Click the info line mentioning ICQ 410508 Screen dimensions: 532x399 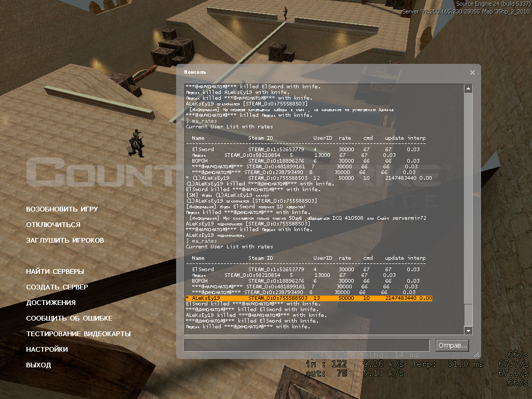coord(308,218)
